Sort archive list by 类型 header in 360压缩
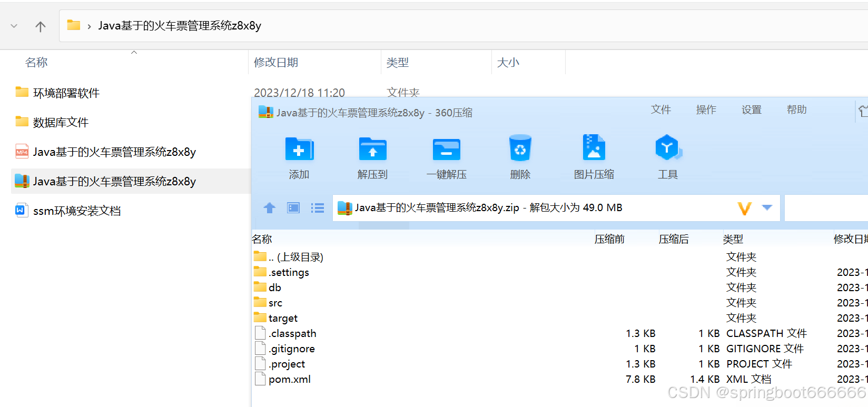 tap(733, 239)
